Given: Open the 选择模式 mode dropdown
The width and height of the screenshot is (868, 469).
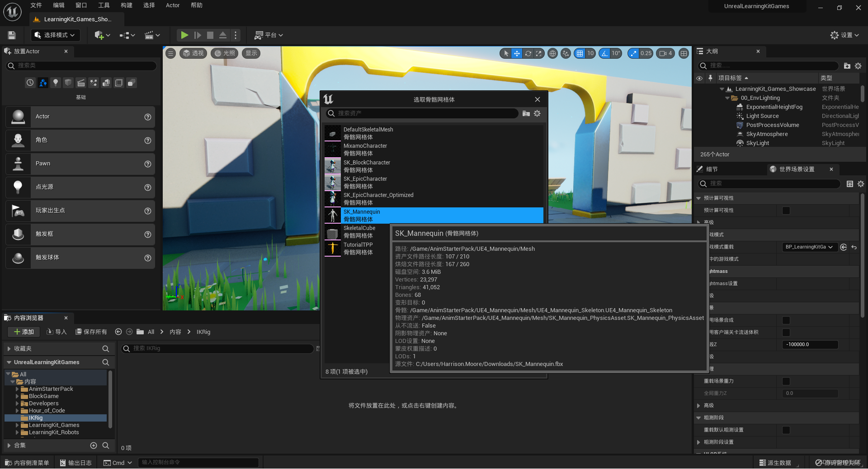Looking at the screenshot, I should tap(56, 35).
